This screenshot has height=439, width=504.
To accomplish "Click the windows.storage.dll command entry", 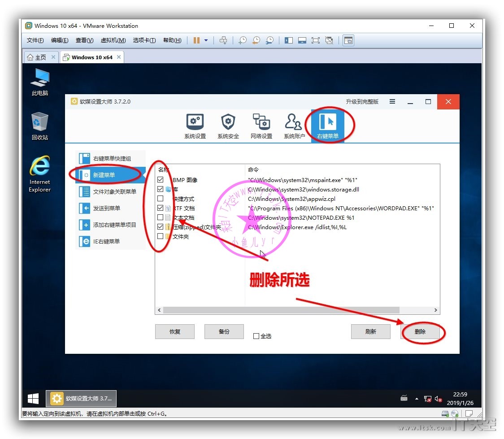I will point(304,189).
